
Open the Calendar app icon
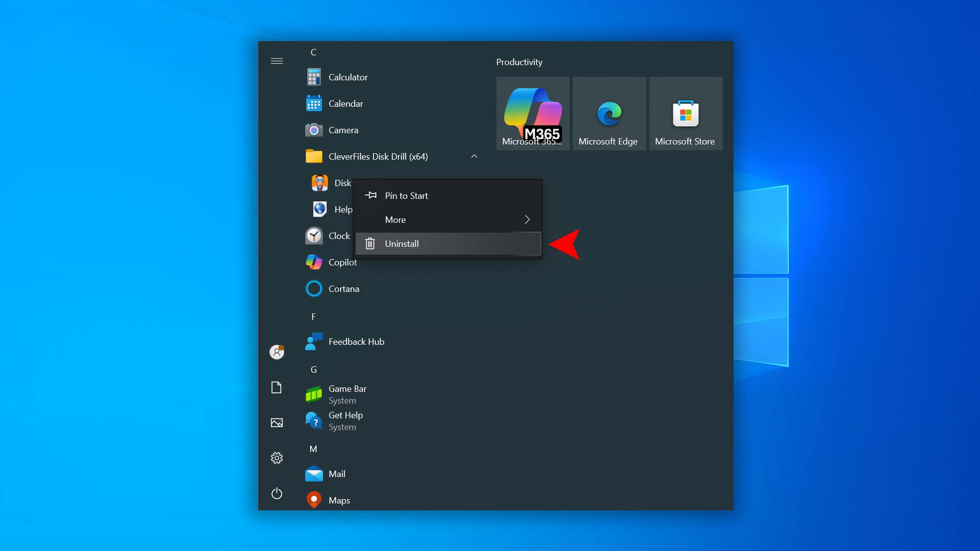[314, 103]
